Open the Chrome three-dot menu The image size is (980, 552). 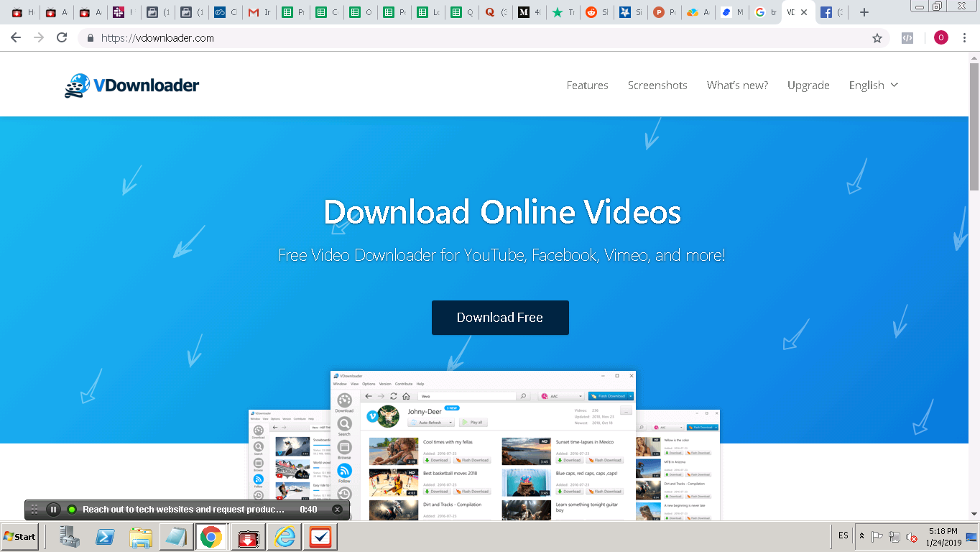[965, 38]
